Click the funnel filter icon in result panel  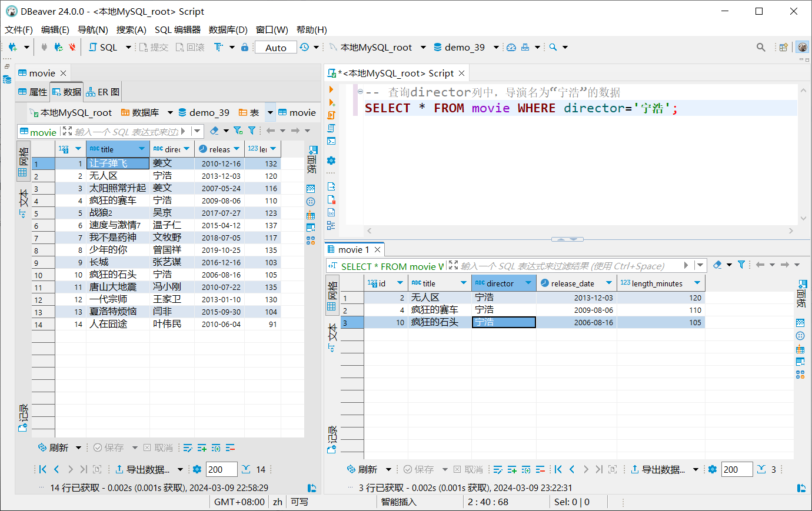point(741,265)
